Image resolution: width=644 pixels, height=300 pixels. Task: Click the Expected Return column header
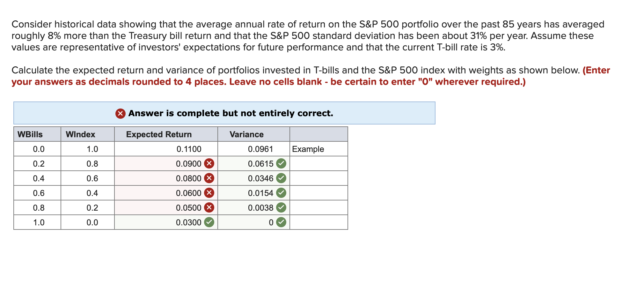(x=158, y=134)
